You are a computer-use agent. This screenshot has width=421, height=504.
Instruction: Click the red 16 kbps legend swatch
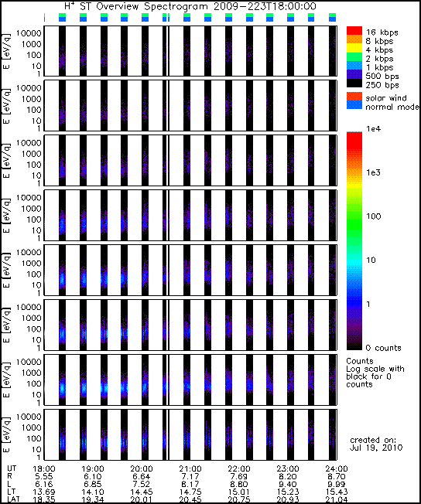[x=354, y=31]
